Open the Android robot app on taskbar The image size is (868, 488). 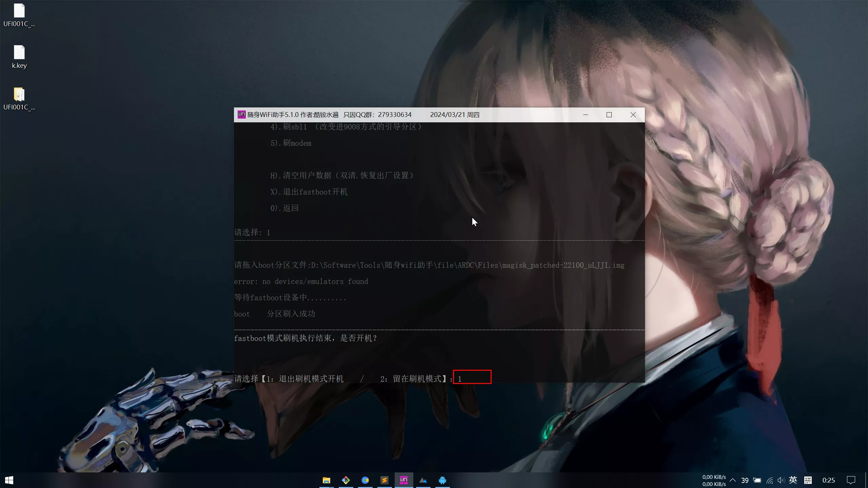coord(442,480)
